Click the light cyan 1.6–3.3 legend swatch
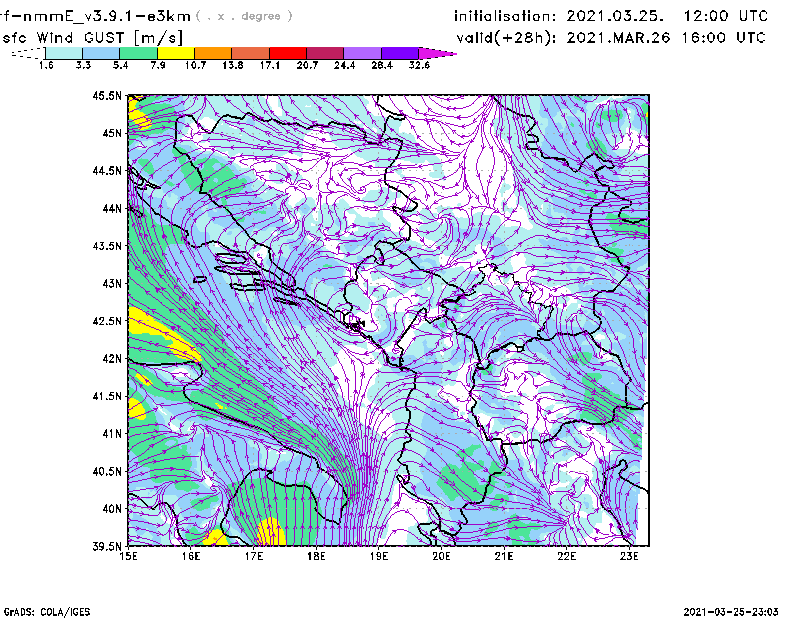Screen dimensions: 800x618 point(64,53)
